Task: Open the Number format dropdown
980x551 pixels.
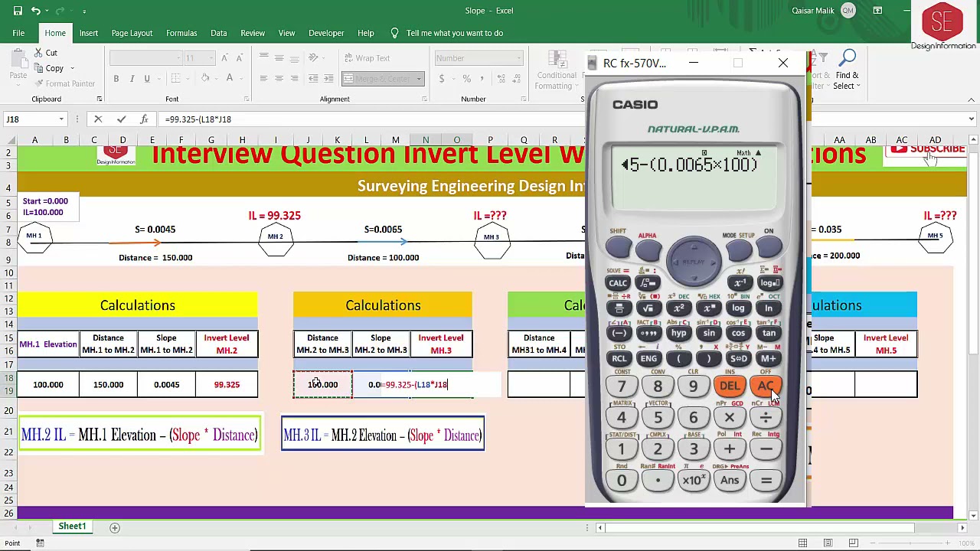Action: 518,58
